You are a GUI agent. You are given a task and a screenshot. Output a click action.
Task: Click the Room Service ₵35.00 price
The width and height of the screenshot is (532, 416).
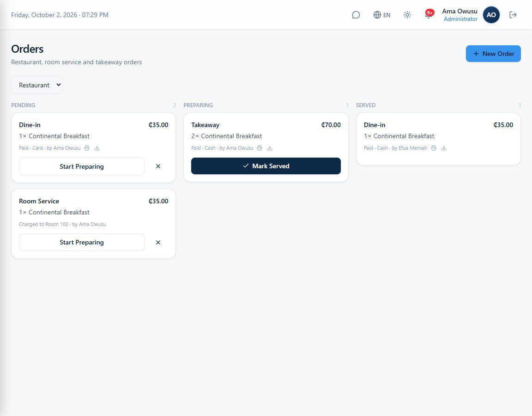click(x=158, y=201)
